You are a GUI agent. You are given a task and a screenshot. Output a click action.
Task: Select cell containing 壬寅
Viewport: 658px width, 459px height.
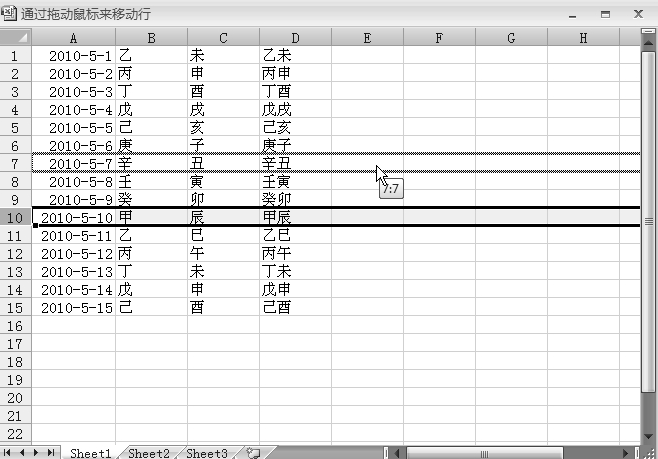coord(295,181)
